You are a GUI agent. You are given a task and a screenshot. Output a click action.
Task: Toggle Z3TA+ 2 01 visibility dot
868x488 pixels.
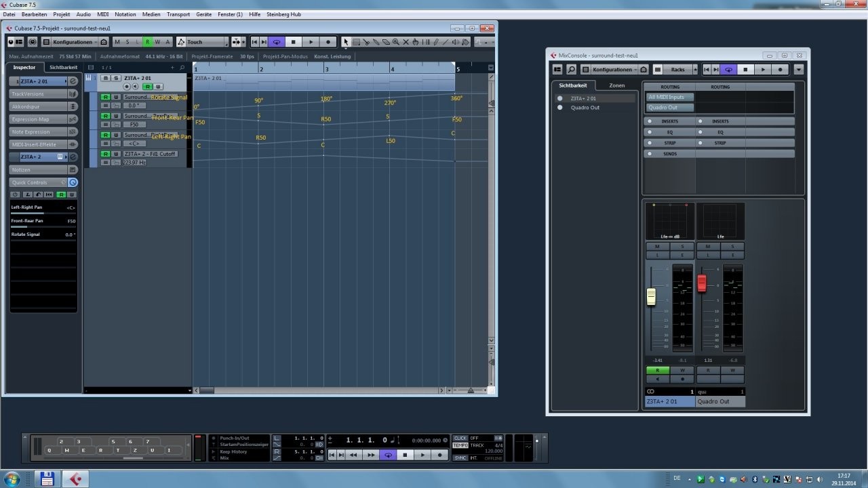point(559,98)
